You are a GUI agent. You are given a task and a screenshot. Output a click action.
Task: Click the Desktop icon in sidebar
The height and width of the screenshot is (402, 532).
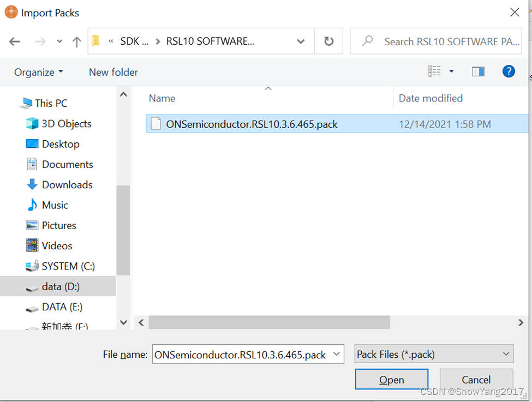click(32, 144)
